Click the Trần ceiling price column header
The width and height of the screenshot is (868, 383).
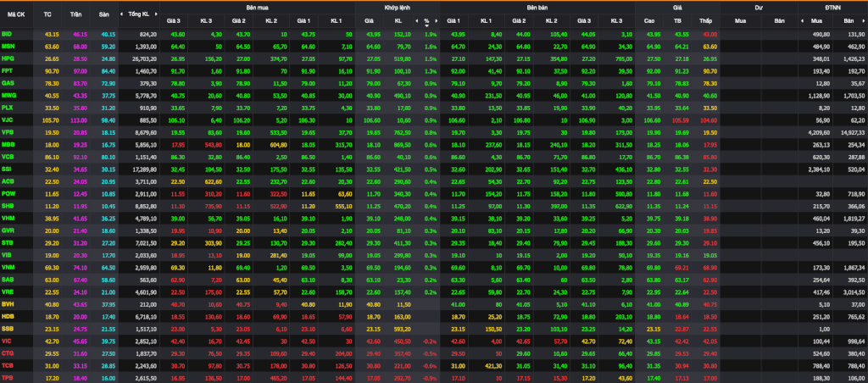(75, 14)
